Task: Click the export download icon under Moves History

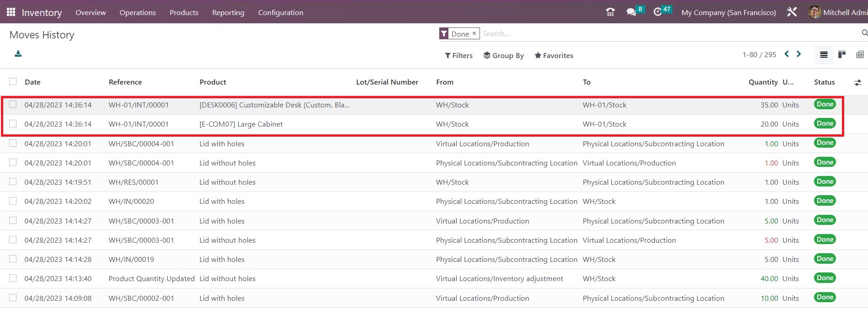Action: pyautogui.click(x=18, y=54)
